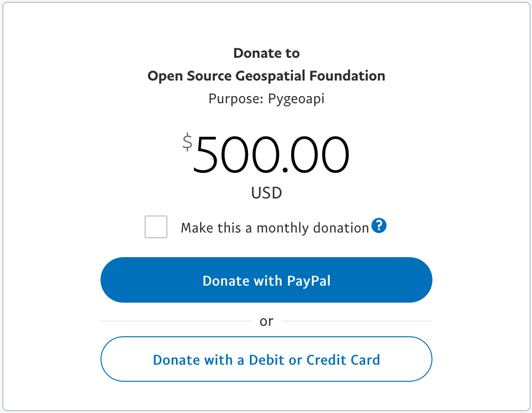Image resolution: width=532 pixels, height=413 pixels.
Task: Click the 500.00 donation amount field
Action: pos(271,154)
